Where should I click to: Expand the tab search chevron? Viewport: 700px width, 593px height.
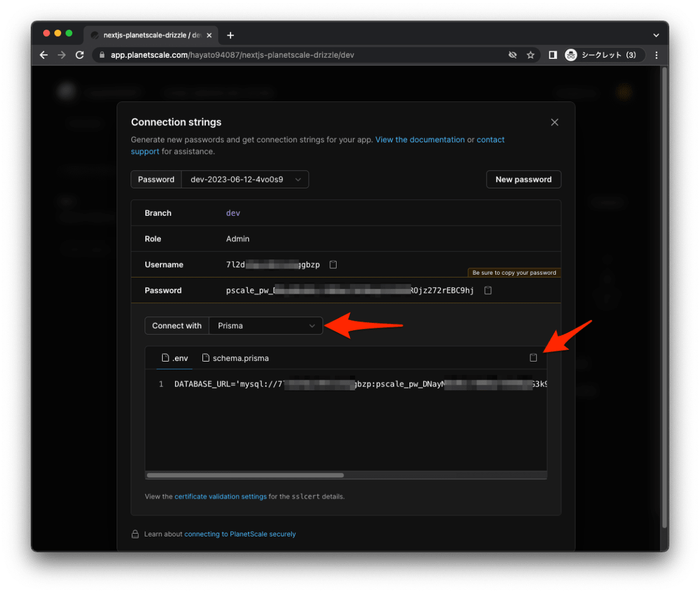point(656,35)
